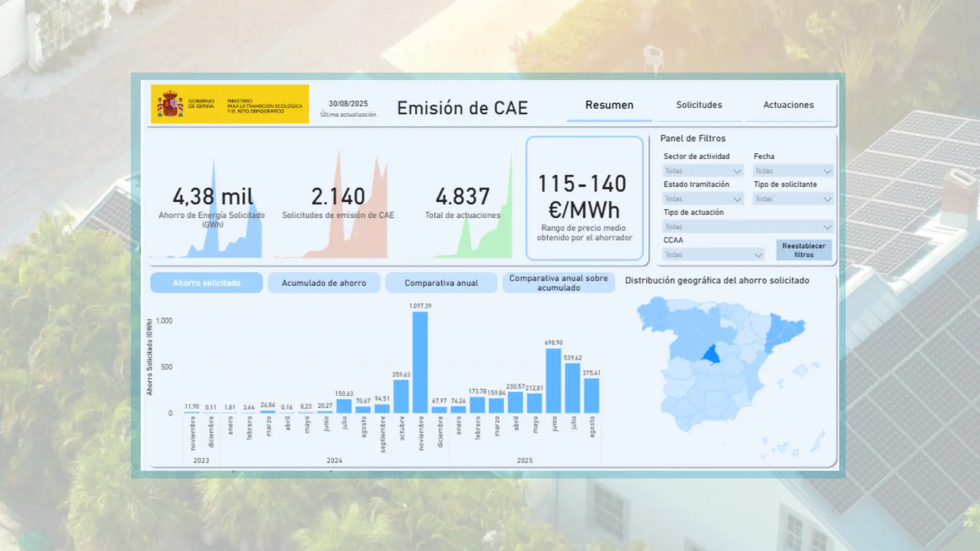Open the Sector de actividad dropdown
Screen dimensions: 980x551
(702, 170)
